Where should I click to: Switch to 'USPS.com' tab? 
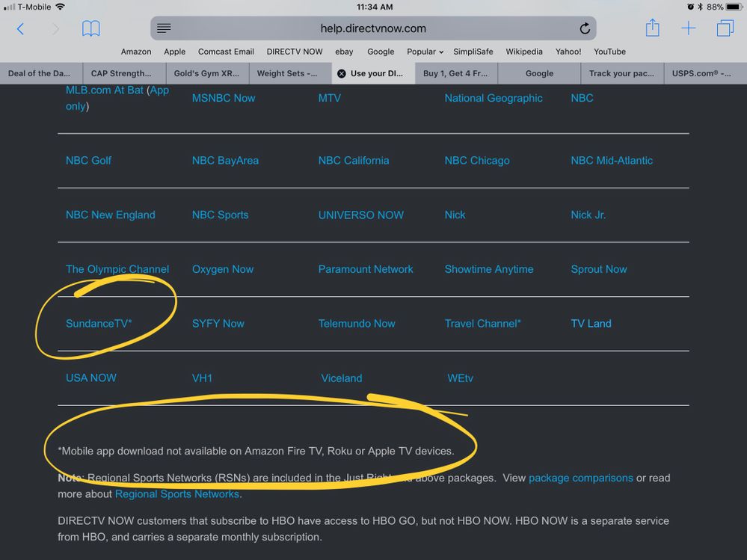pos(705,73)
